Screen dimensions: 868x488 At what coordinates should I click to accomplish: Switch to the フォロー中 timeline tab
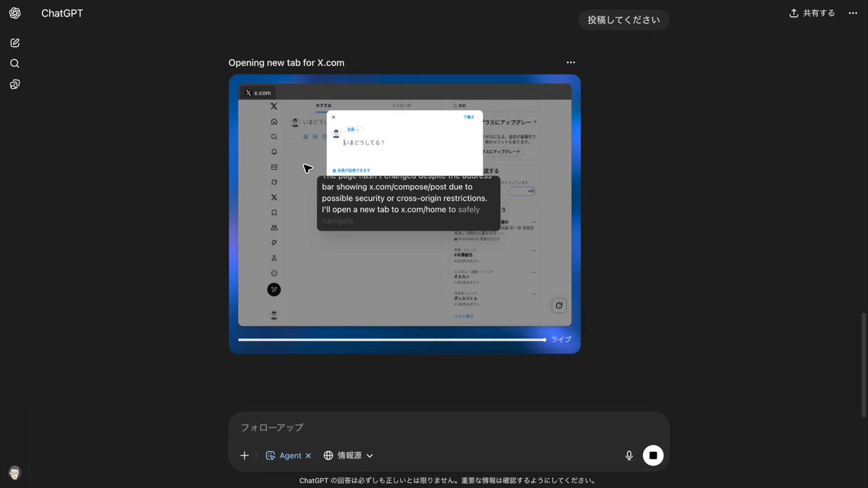401,105
